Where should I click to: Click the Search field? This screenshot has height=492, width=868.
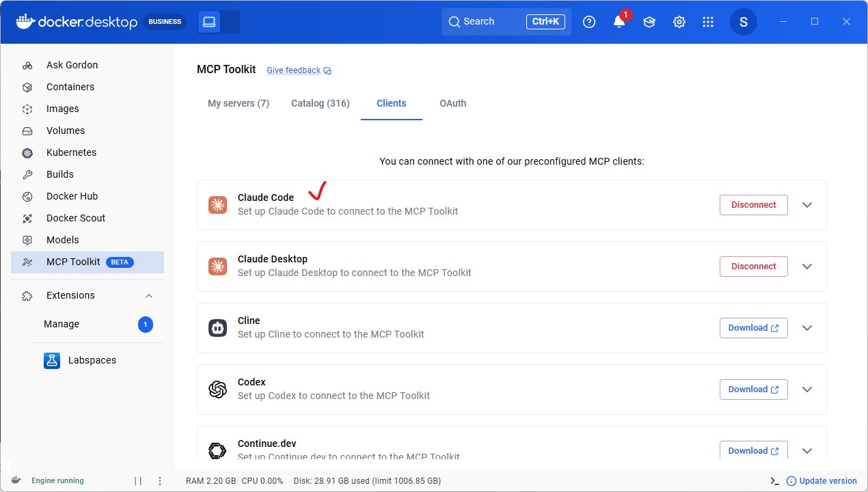coord(492,21)
